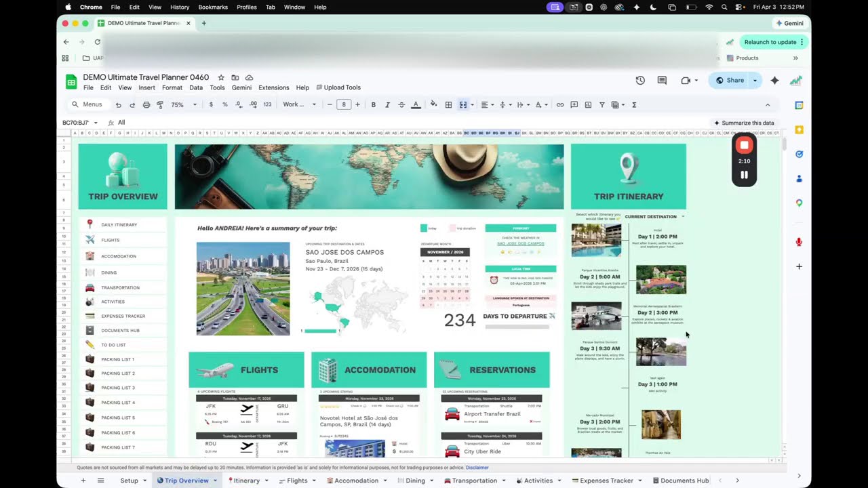Click the create filter funnel icon
The image size is (868, 488).
pyautogui.click(x=601, y=105)
